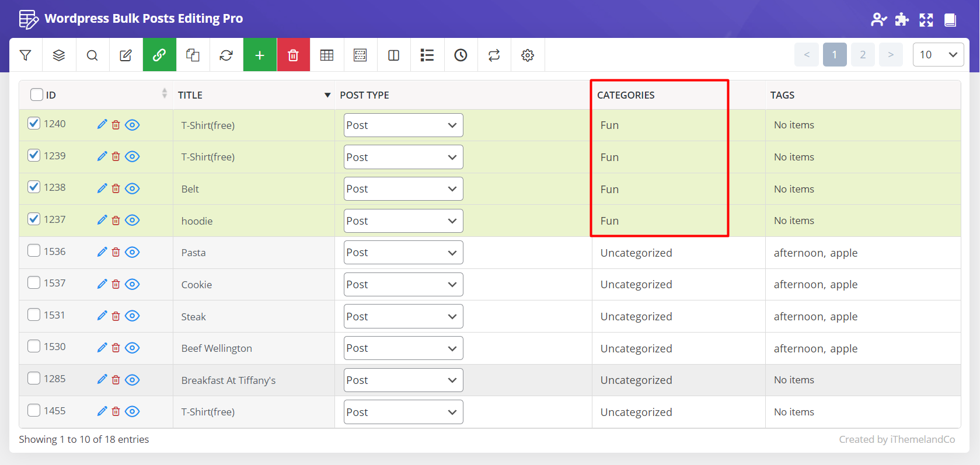The width and height of the screenshot is (980, 465).
Task: Click the red trash delete toolbar button
Action: point(293,55)
